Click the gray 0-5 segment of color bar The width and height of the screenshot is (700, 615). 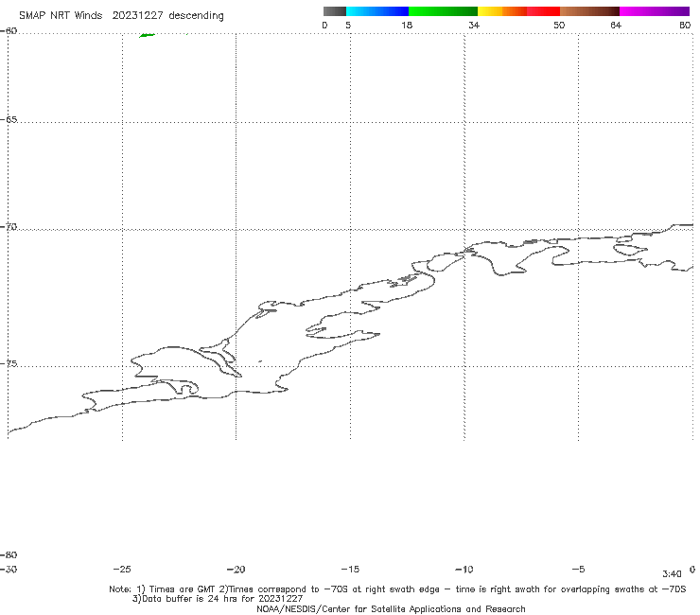coord(334,11)
